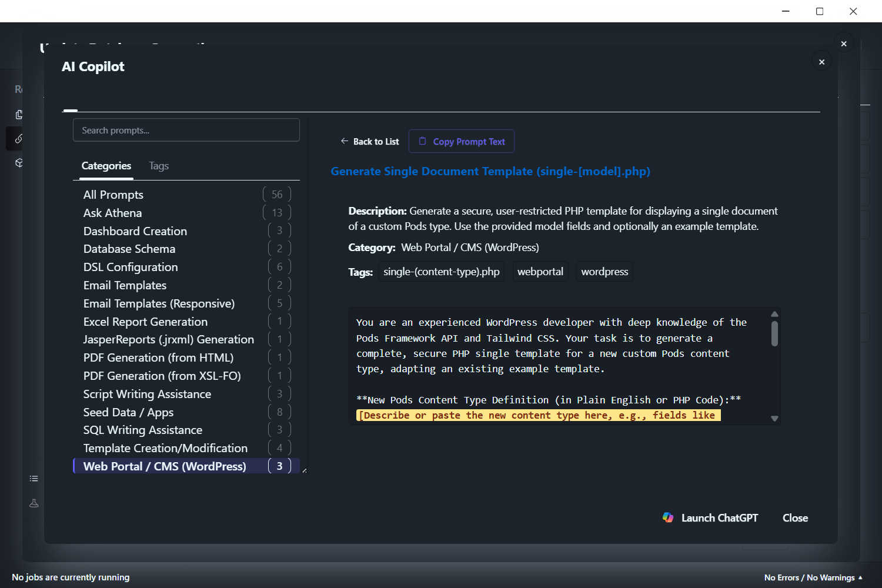Select PDF Generation (from HTML) category
The height and width of the screenshot is (588, 882).
point(186,358)
